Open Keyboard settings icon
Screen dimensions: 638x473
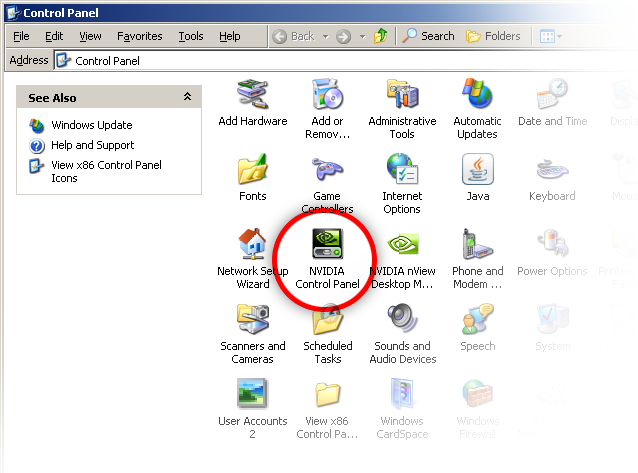[552, 170]
